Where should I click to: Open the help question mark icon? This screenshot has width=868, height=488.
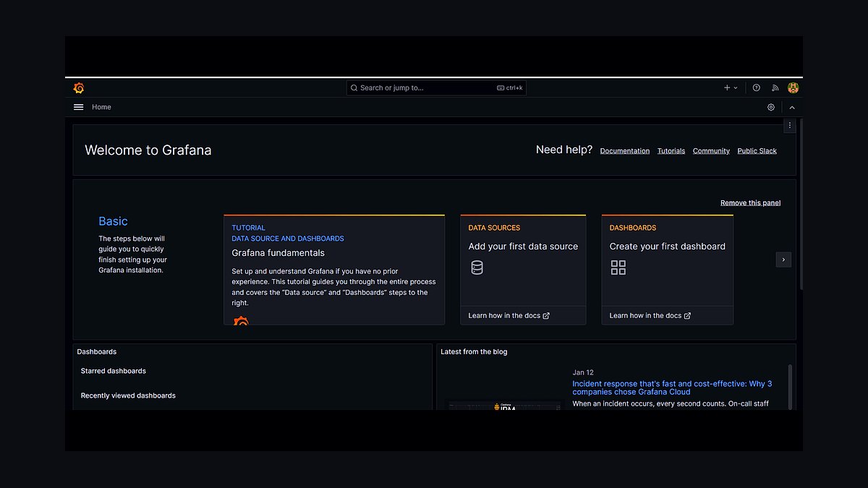(x=756, y=87)
